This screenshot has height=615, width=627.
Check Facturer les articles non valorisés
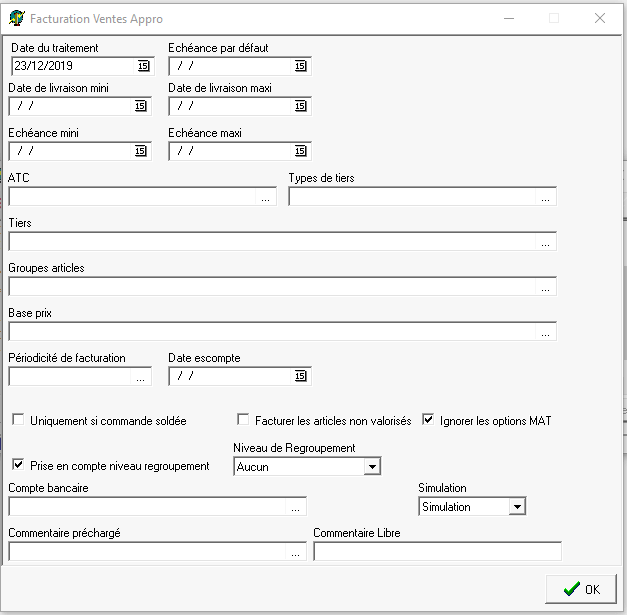(243, 421)
